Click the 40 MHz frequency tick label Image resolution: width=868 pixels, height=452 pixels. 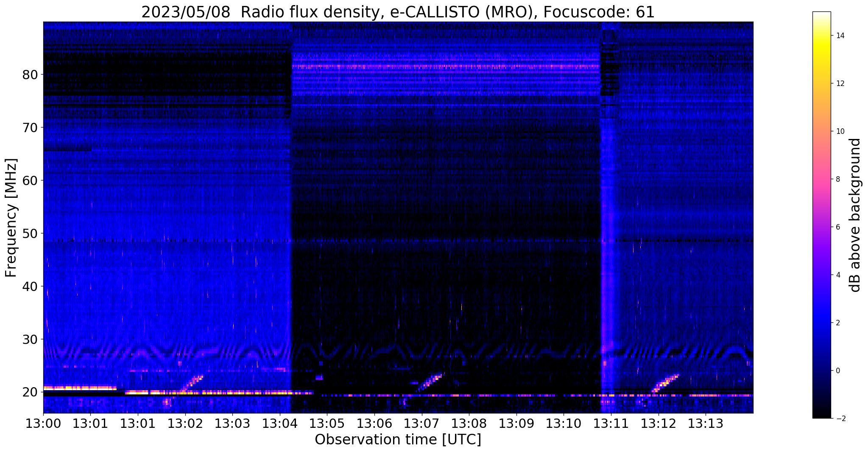click(30, 286)
